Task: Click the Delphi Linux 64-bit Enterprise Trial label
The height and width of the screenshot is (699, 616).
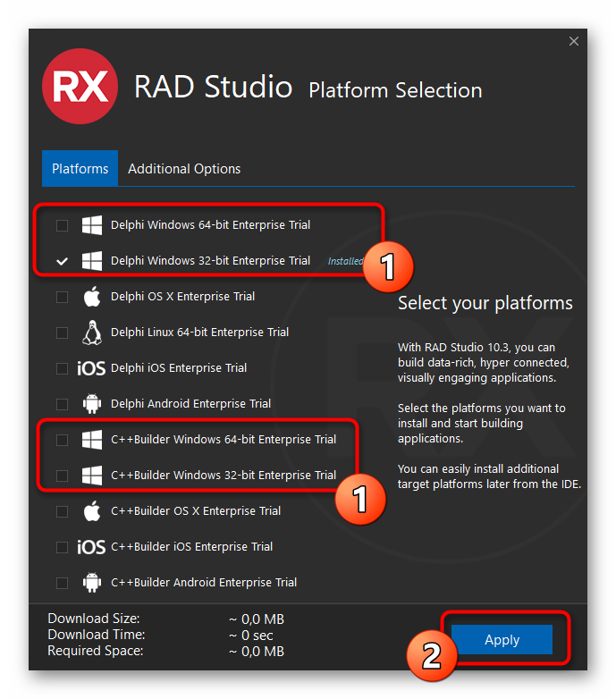Action: pos(199,333)
